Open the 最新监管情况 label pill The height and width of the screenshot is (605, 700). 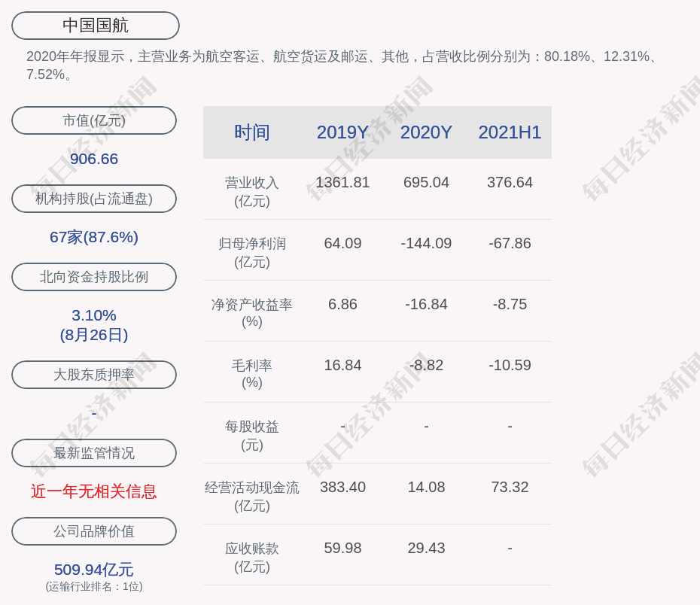pos(94,453)
